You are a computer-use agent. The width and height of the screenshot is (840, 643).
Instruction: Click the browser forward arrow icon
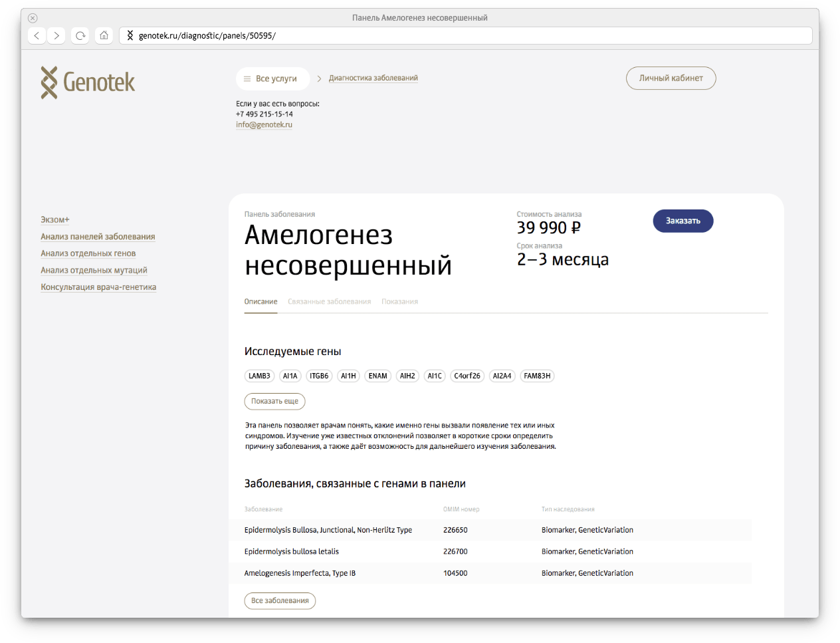pos(56,35)
